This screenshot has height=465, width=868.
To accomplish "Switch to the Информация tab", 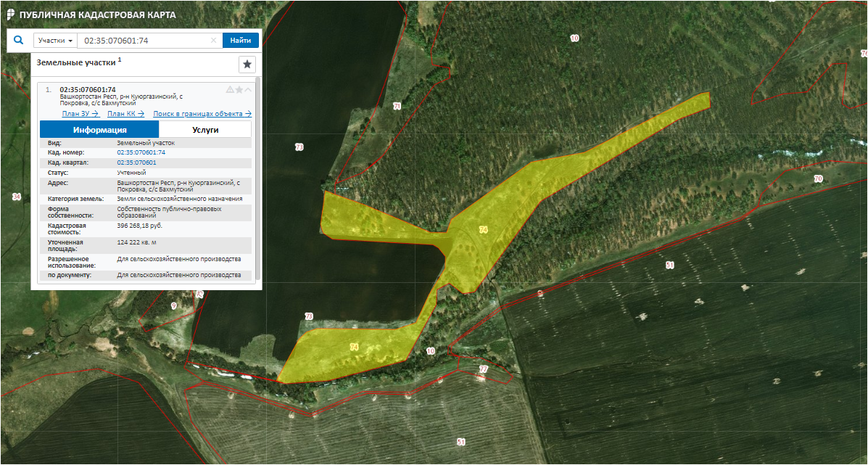I will pyautogui.click(x=99, y=130).
